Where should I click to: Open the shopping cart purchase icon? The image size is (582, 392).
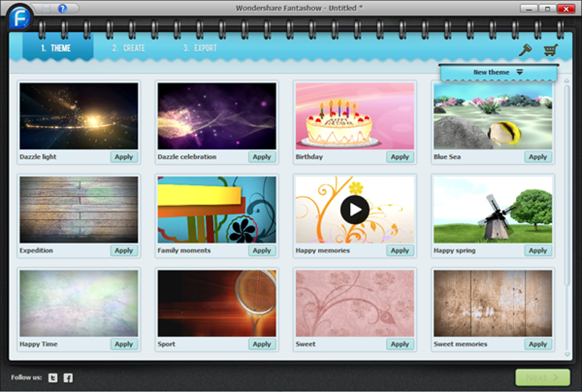click(551, 50)
